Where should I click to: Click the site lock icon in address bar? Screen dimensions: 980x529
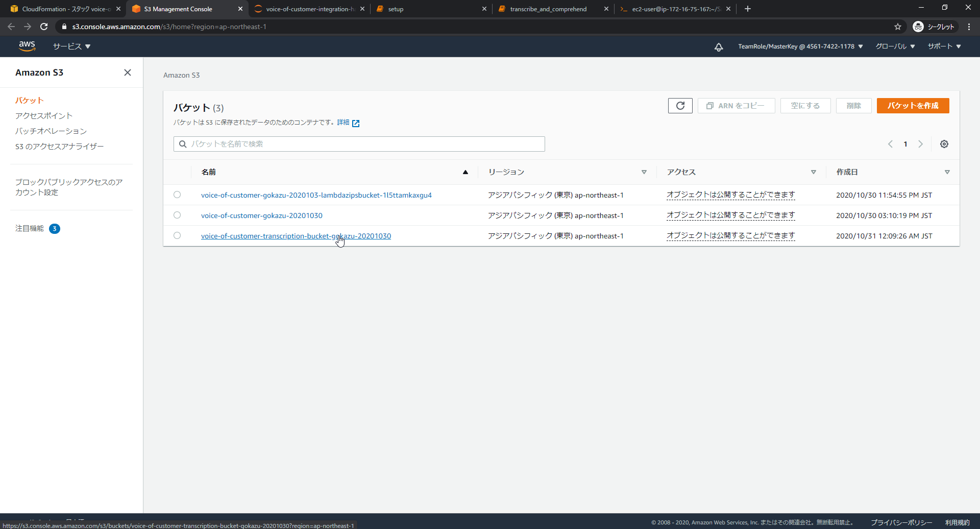[x=64, y=27]
